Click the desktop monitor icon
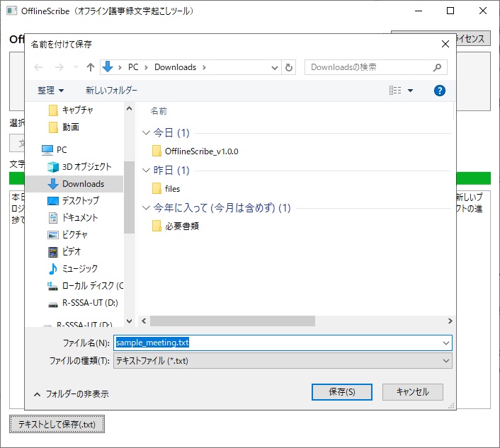Image resolution: width=500 pixels, height=448 pixels. (x=53, y=201)
